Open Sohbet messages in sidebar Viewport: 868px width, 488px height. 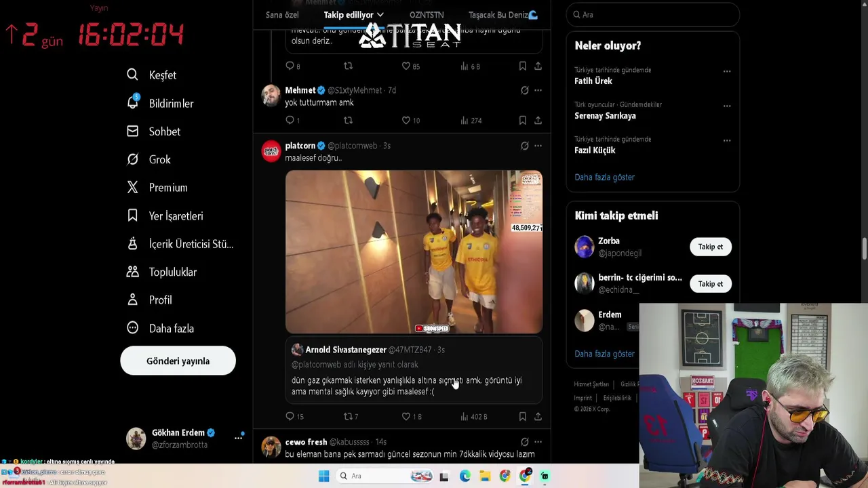pos(154,131)
